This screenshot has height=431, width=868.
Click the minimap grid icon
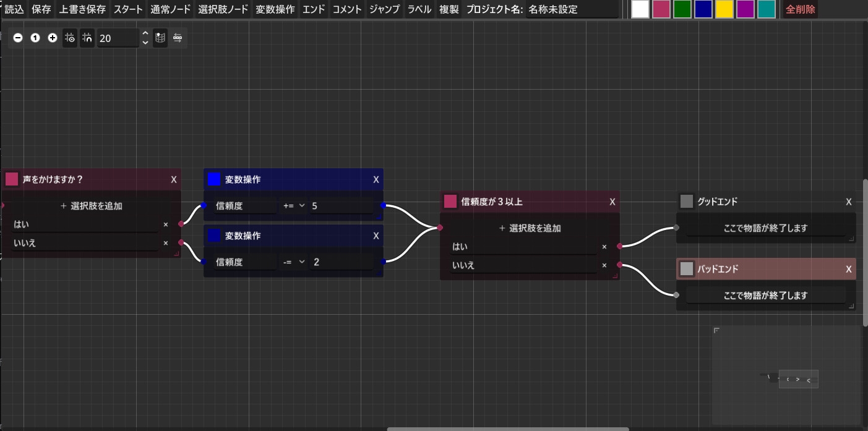click(160, 38)
